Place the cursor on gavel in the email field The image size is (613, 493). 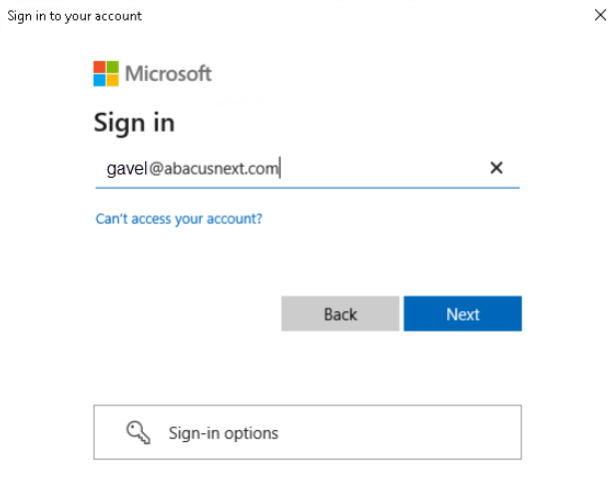(x=127, y=169)
